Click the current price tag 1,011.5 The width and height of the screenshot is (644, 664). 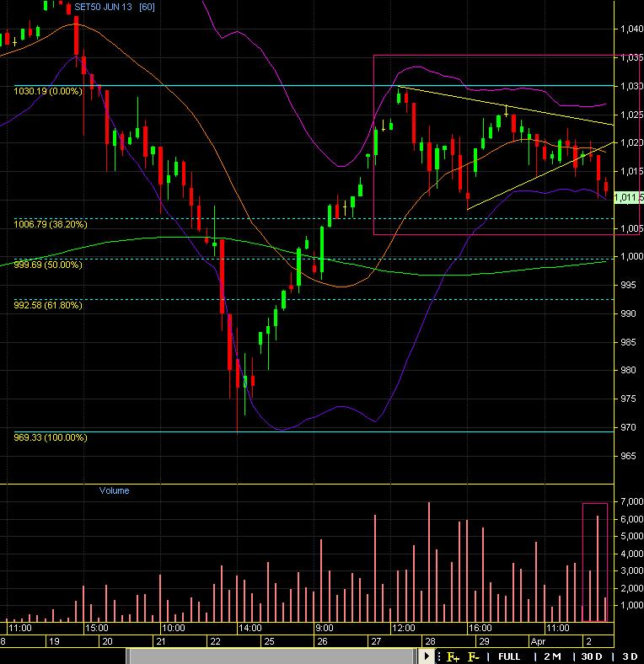coord(629,198)
